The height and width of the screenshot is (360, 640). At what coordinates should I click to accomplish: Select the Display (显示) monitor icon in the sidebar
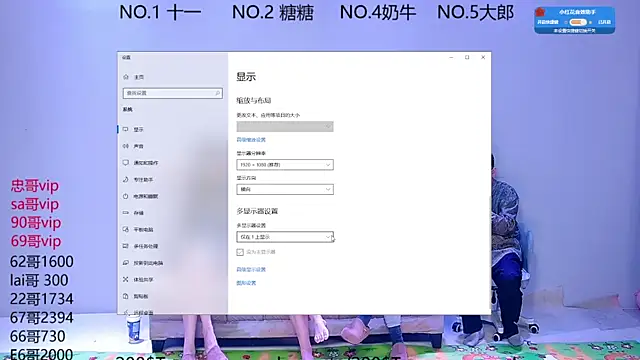click(126, 129)
